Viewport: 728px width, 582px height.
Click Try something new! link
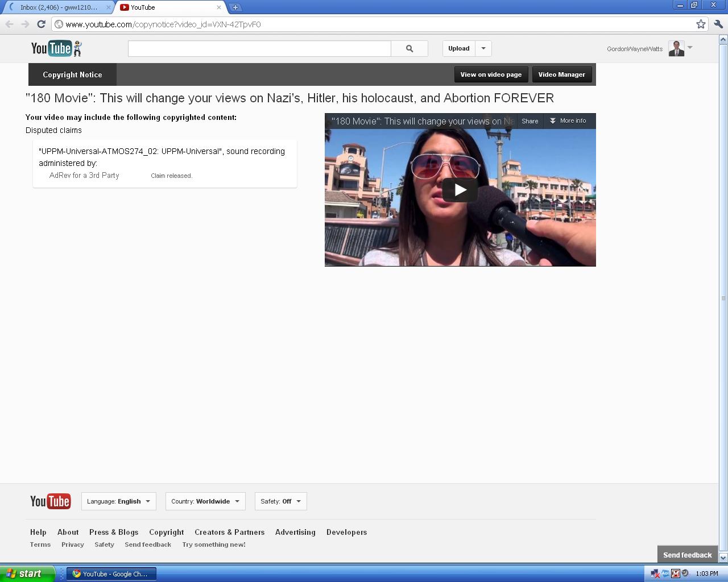tap(214, 544)
